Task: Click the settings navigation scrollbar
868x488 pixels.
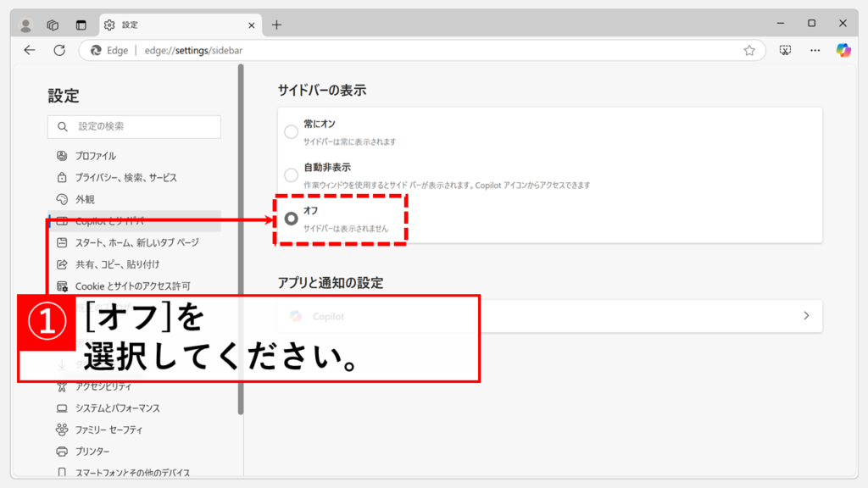Action: (241, 239)
